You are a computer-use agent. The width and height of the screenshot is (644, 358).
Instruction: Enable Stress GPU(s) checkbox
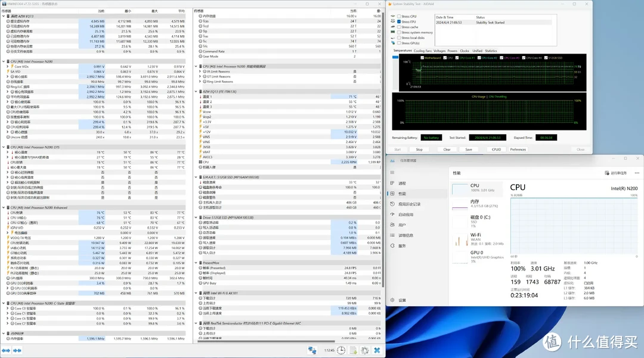coord(399,43)
